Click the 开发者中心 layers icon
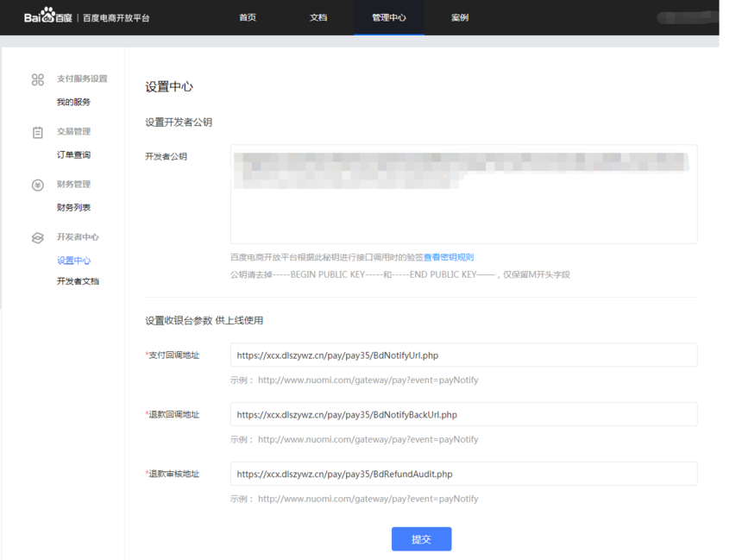Viewport: 742px width, 560px height. (x=38, y=237)
